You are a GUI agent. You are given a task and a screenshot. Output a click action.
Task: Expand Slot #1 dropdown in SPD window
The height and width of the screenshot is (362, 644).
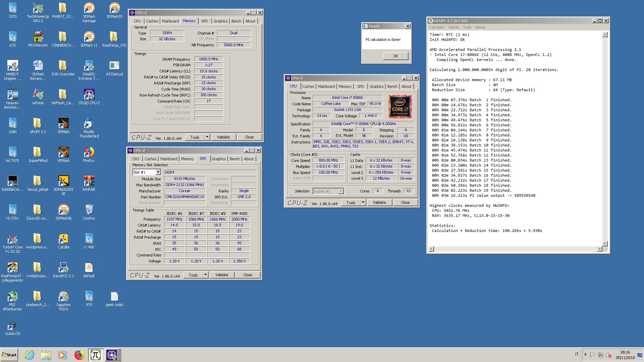tap(158, 172)
